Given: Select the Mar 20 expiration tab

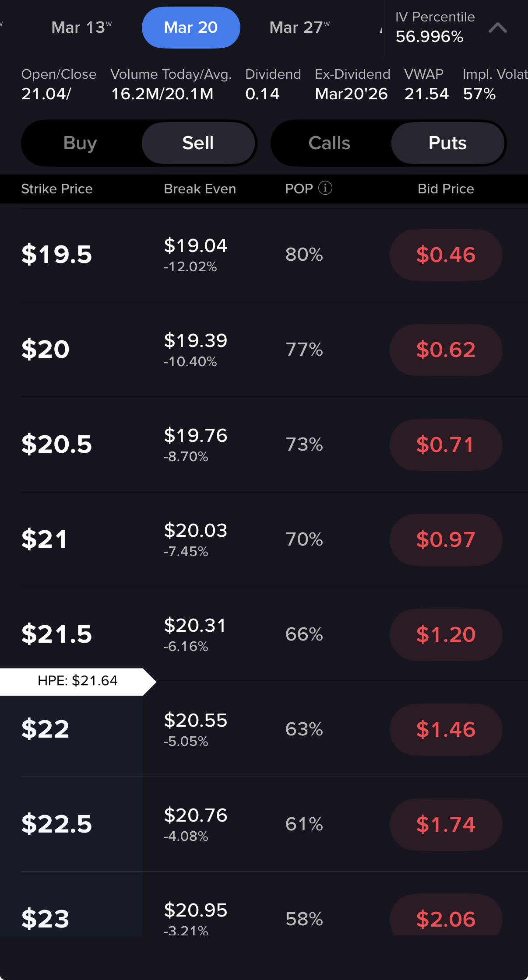Looking at the screenshot, I should 191,28.
